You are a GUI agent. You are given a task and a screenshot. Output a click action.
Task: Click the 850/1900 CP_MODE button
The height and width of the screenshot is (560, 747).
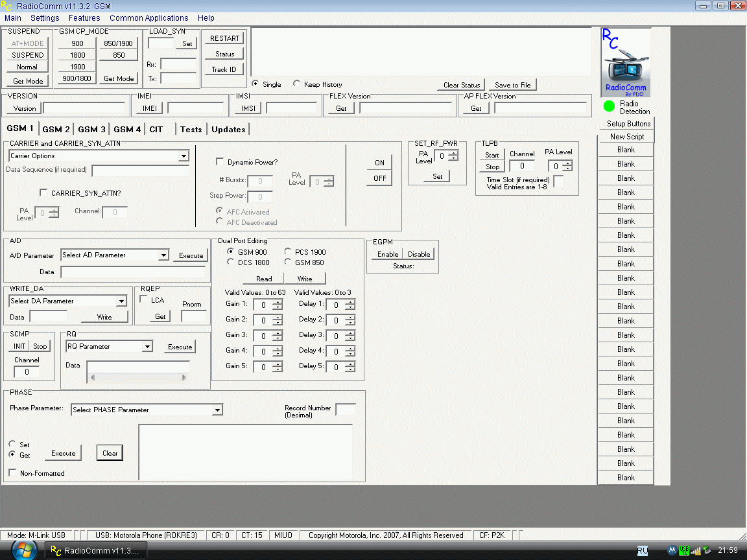[x=119, y=43]
